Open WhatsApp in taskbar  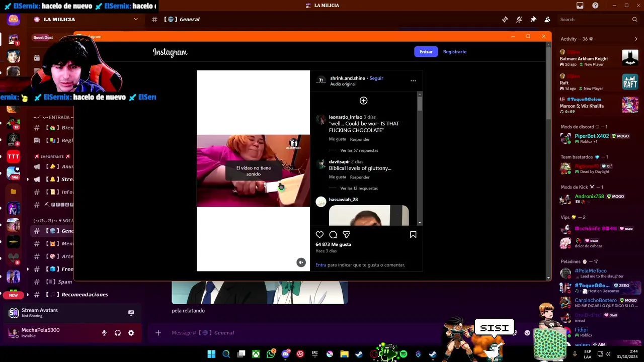click(x=271, y=354)
